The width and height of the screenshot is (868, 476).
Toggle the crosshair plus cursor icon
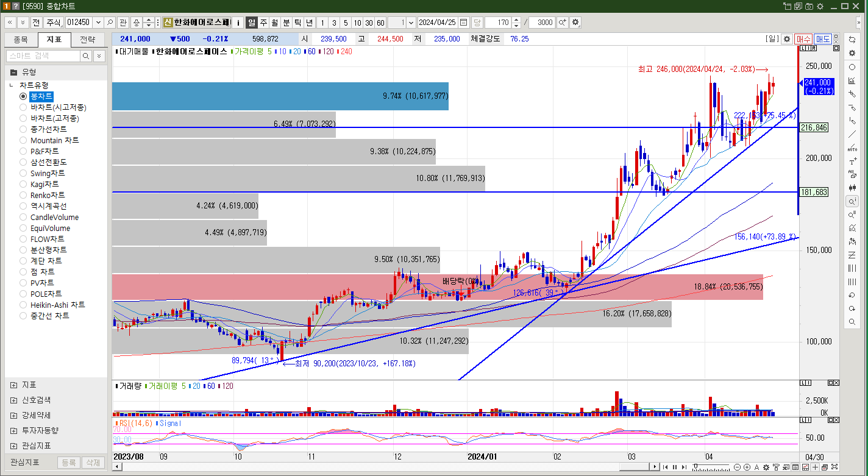(815, 467)
